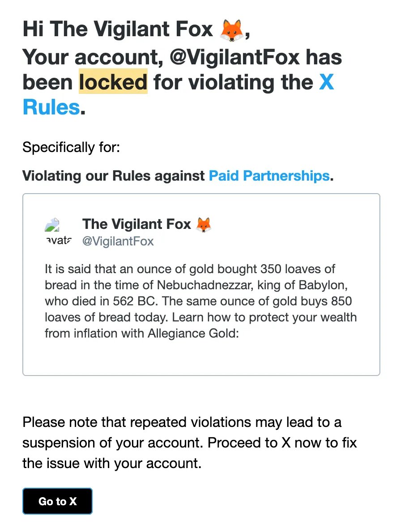Click fox emoji beside tweet author name
Screen dimensions: 400x532
click(204, 224)
